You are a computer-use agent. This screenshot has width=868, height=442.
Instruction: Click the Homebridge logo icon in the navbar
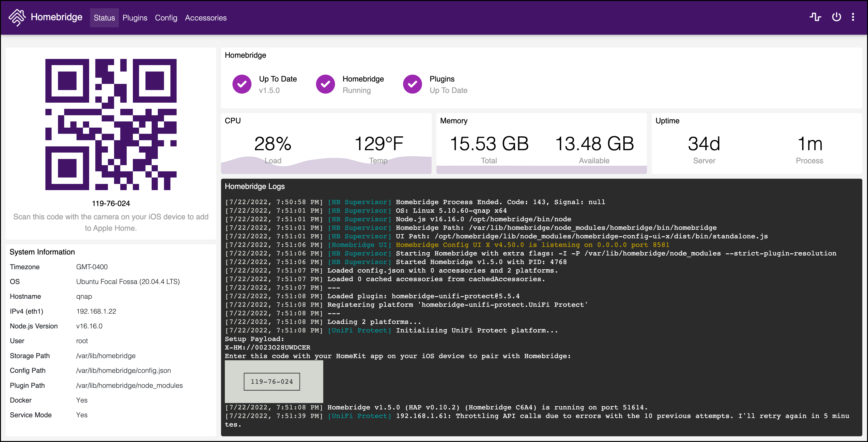pos(18,17)
